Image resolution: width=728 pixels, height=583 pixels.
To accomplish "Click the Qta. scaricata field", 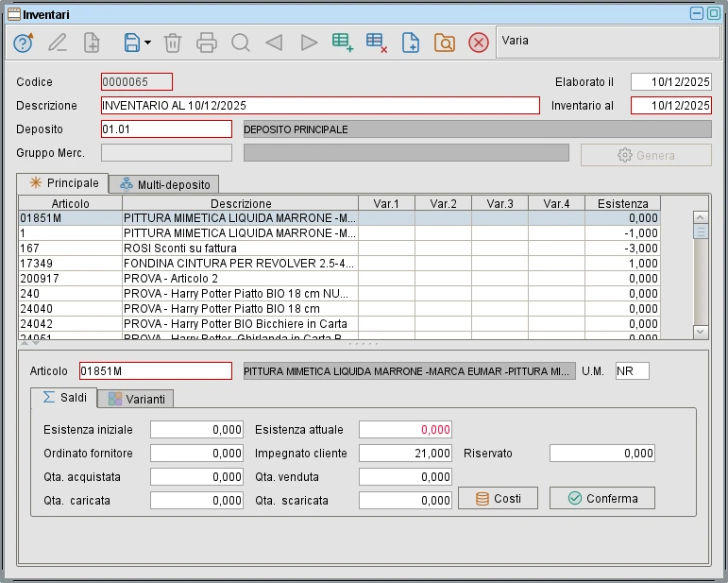I will point(405,501).
